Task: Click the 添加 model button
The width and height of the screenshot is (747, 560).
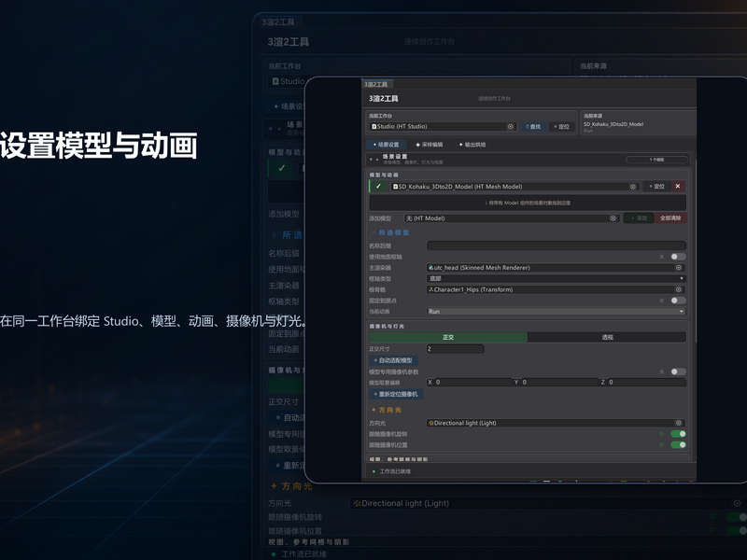Action: (x=639, y=218)
